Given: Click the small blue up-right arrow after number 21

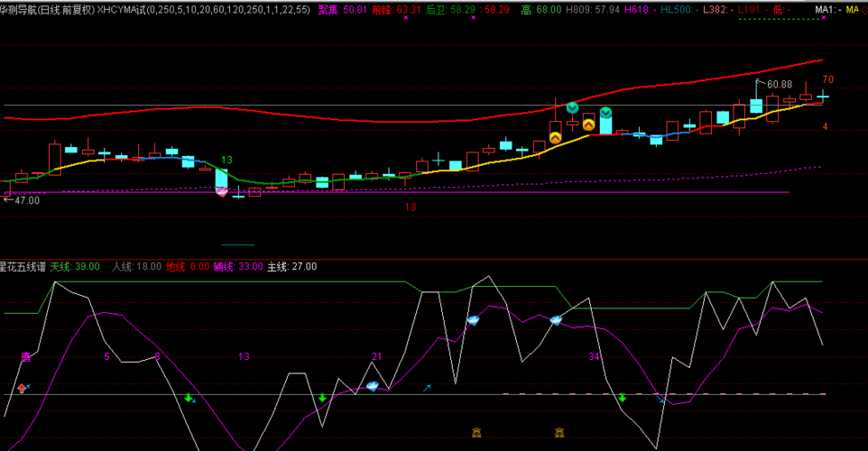Looking at the screenshot, I should 427,388.
